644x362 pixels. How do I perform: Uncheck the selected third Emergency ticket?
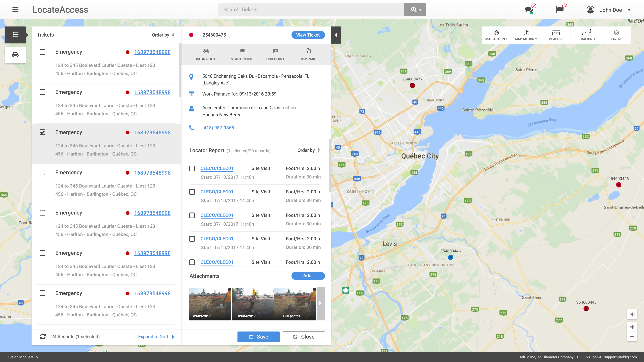pyautogui.click(x=42, y=132)
